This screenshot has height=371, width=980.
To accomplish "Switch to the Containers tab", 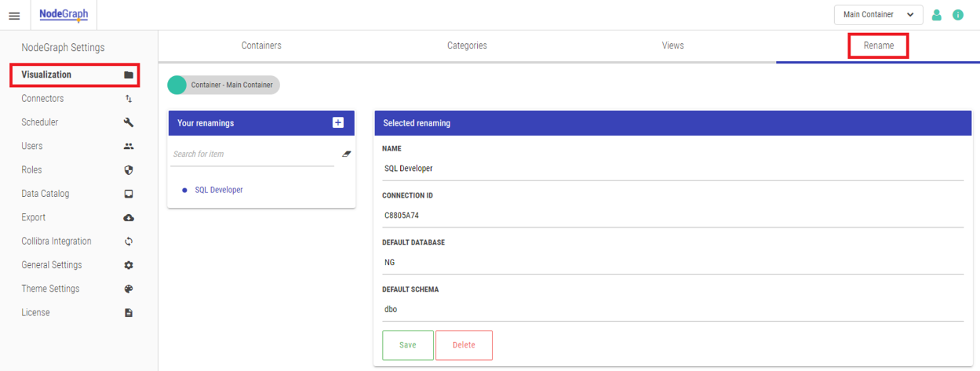I will (x=261, y=46).
